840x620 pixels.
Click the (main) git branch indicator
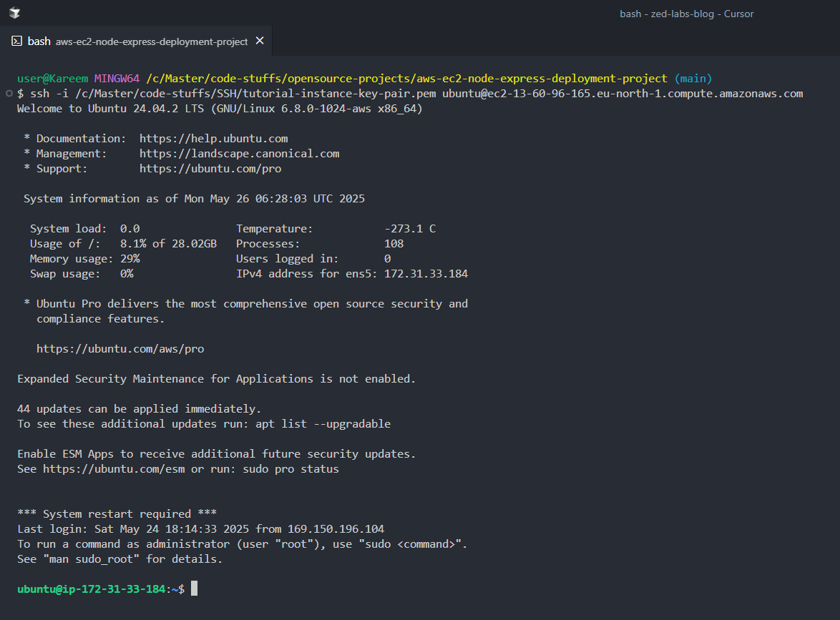click(x=693, y=79)
